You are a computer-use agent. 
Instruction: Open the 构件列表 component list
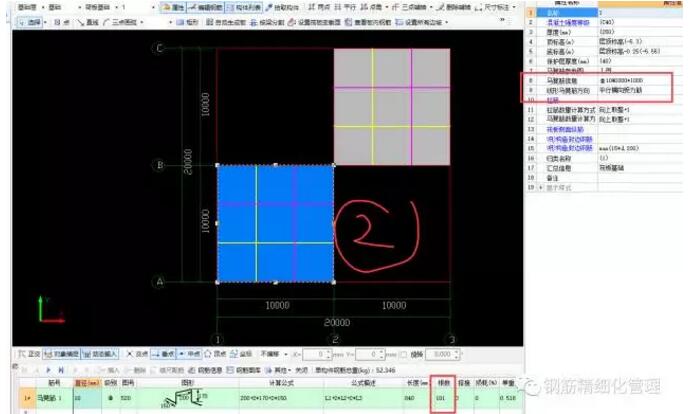(x=250, y=7)
